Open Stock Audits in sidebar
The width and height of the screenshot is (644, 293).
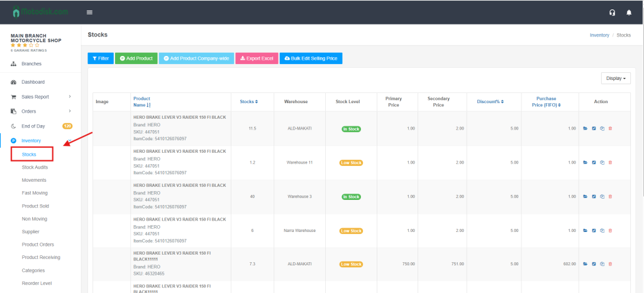point(35,167)
